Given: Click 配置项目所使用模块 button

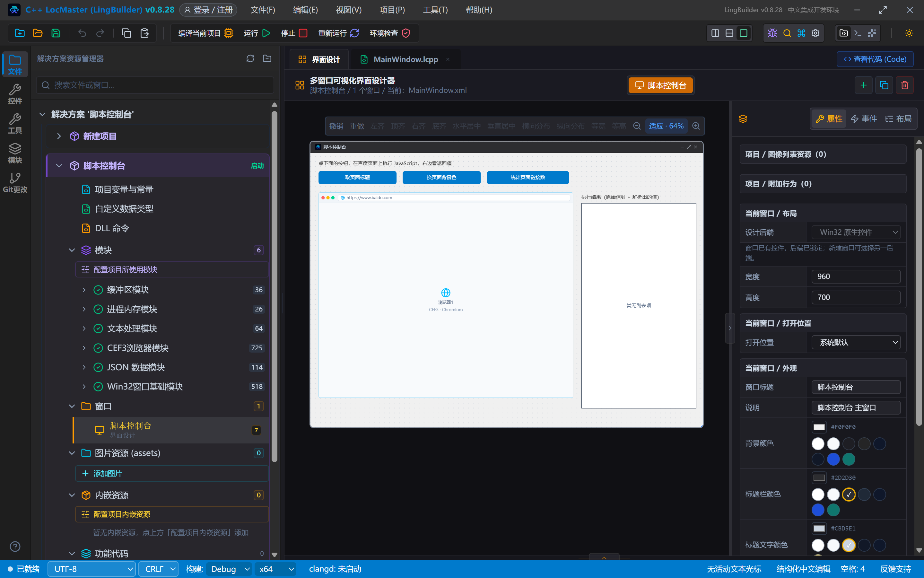Looking at the screenshot, I should coord(171,269).
